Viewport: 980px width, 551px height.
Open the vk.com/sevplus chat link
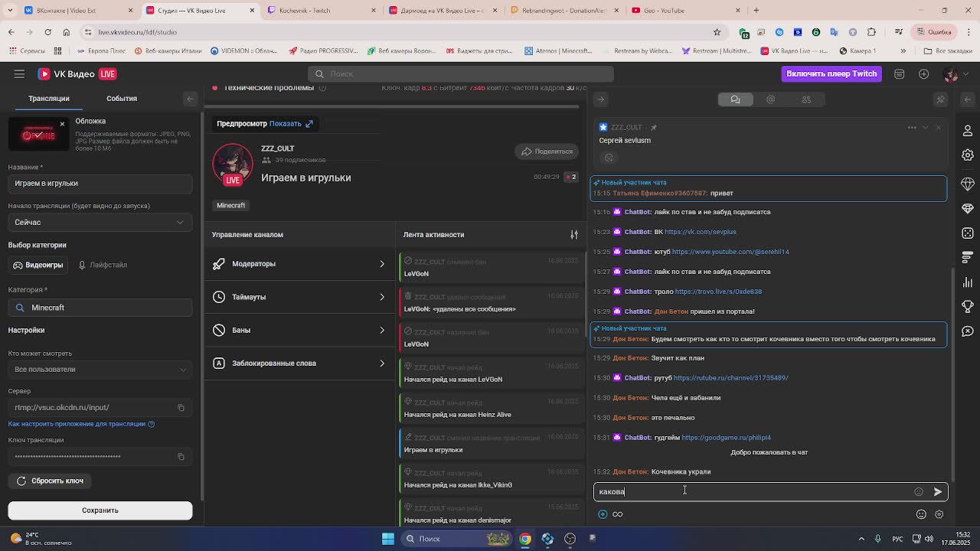tap(701, 232)
